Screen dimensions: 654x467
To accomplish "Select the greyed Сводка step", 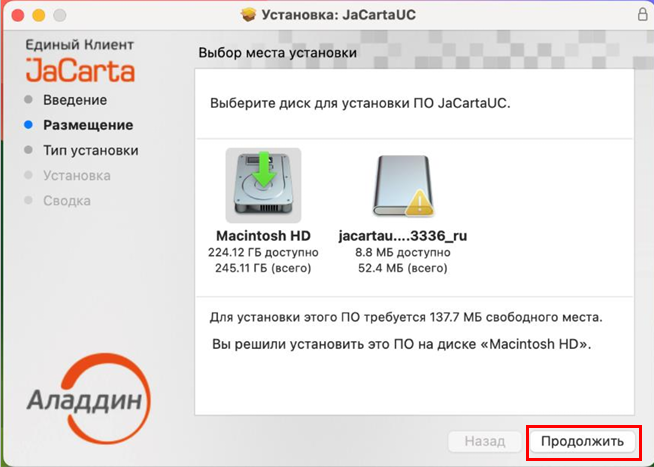I will pyautogui.click(x=67, y=201).
